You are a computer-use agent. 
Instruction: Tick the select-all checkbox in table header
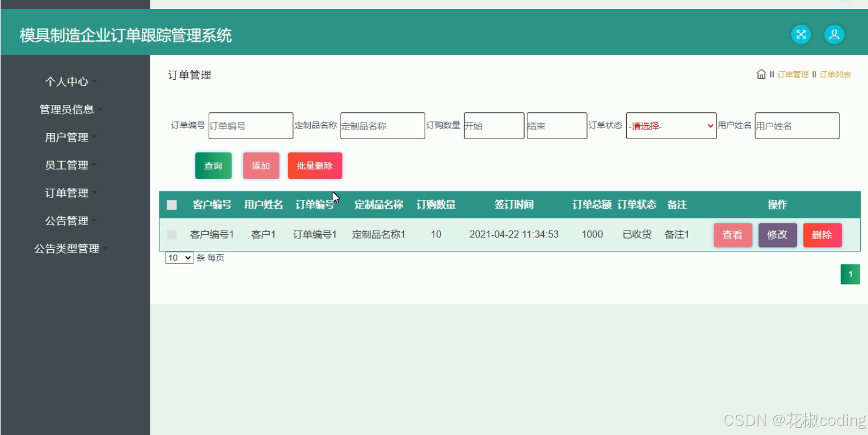pyautogui.click(x=172, y=205)
